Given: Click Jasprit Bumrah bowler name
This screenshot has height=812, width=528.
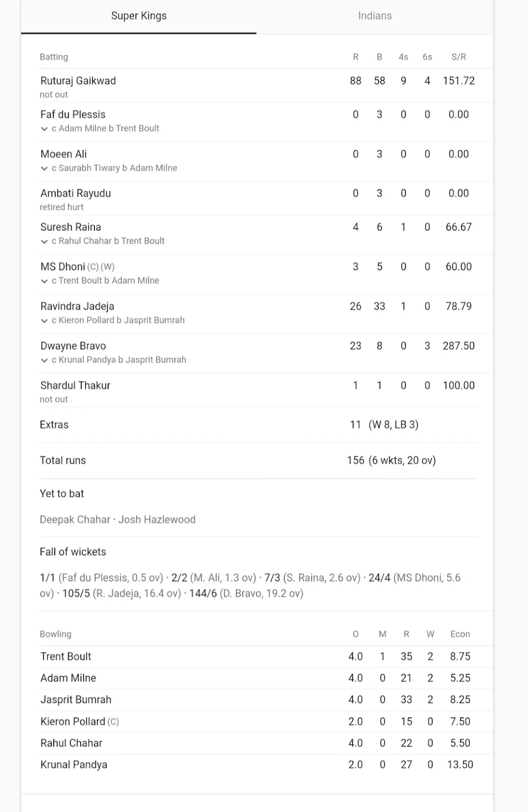Looking at the screenshot, I should [x=76, y=699].
